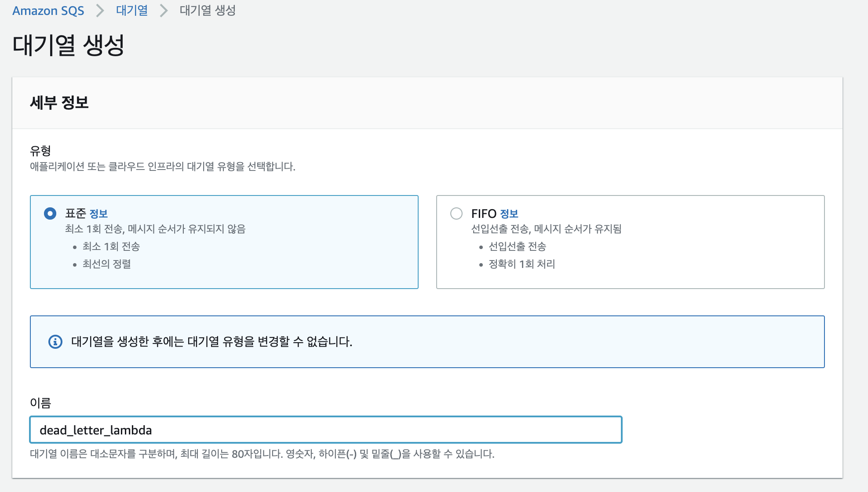The height and width of the screenshot is (492, 868).
Task: Click the 최소 1회 전송 bullet text
Action: coord(111,246)
